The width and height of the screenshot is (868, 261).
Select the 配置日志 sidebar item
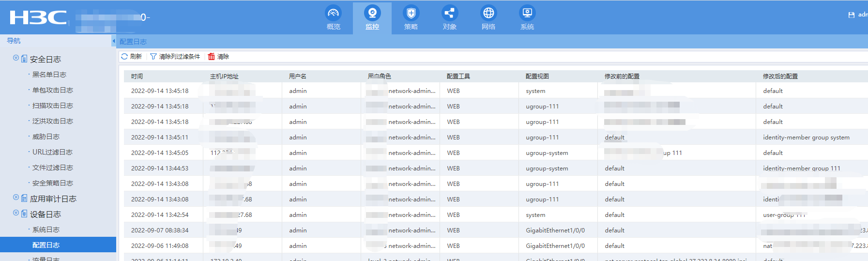(x=46, y=245)
